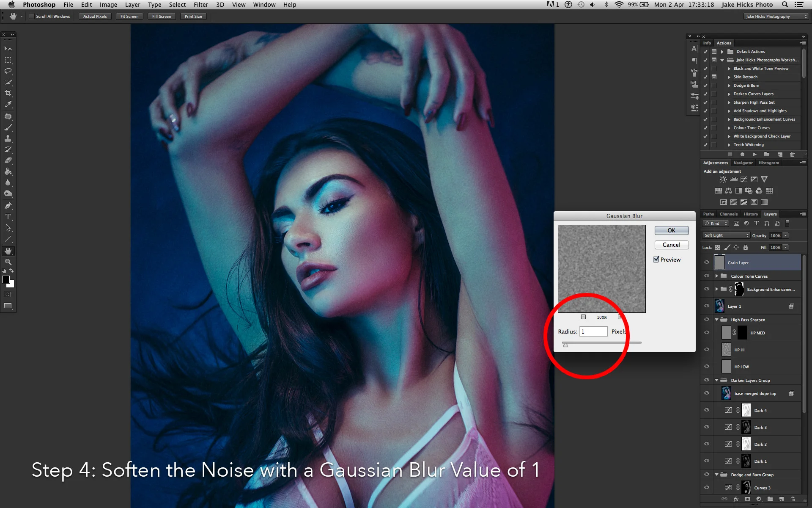812x508 pixels.
Task: Open the Filter menu
Action: (201, 5)
